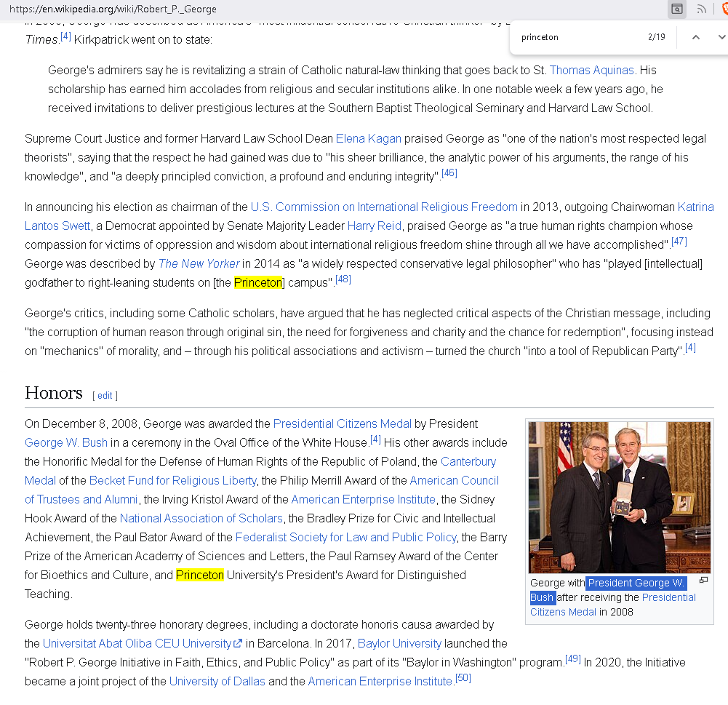Open Becket Fund for Religious Liberty link
This screenshot has height=705, width=728.
[172, 480]
